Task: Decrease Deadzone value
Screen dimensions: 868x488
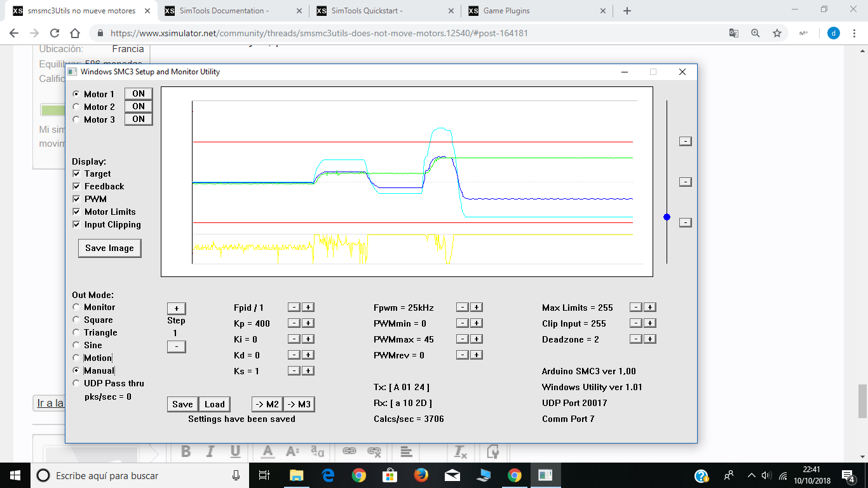Action: click(635, 339)
